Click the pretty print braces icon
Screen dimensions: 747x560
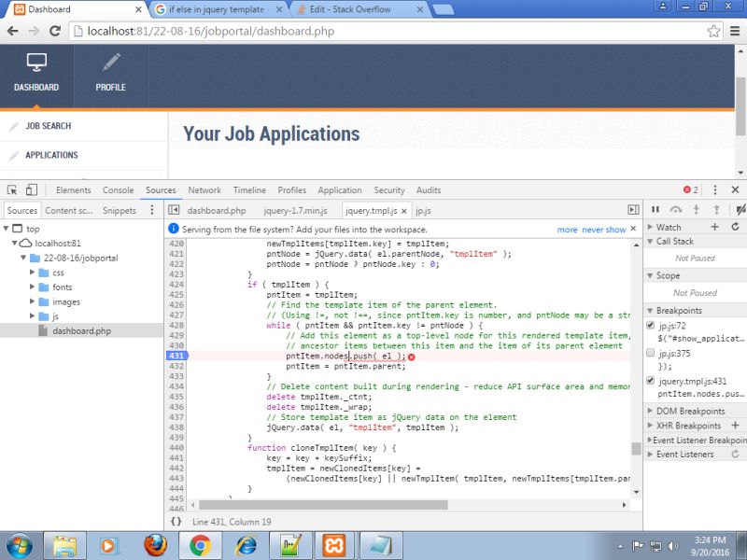pos(176,522)
